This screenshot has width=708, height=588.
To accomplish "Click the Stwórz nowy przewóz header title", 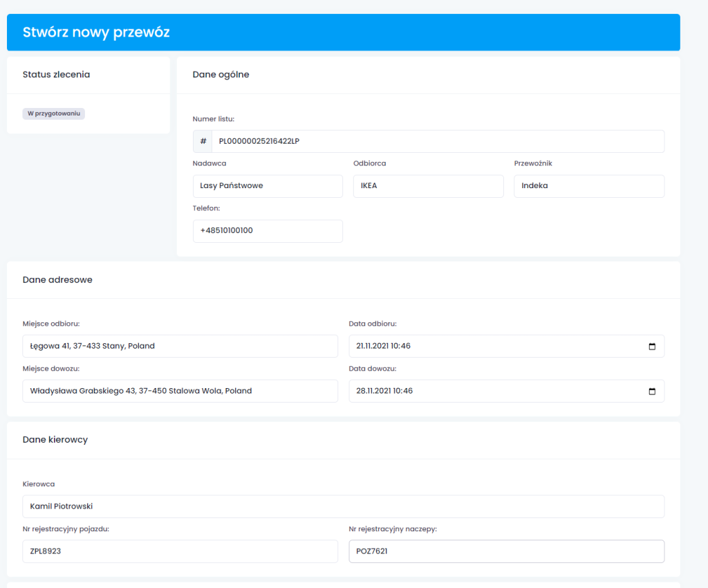I will click(x=96, y=33).
